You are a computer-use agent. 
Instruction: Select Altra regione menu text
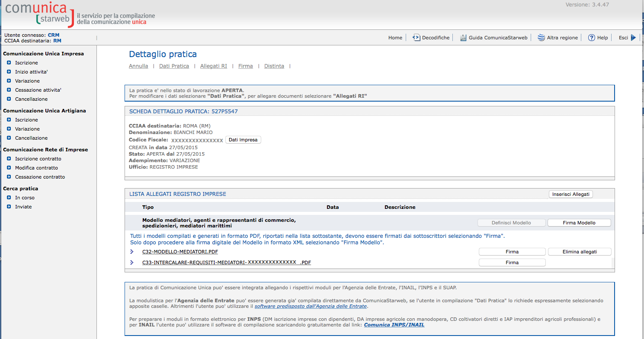[x=562, y=38]
